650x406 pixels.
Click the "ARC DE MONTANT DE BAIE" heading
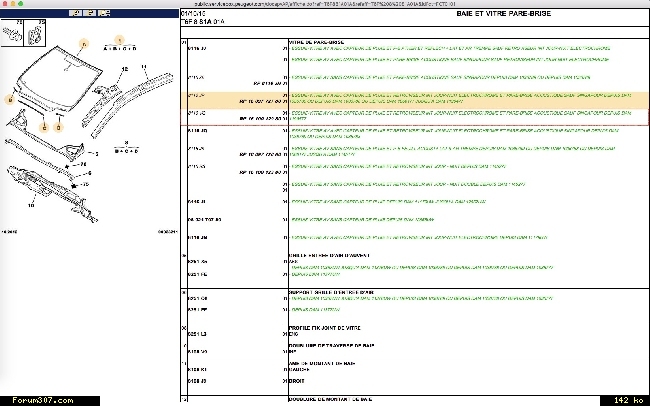322,363
